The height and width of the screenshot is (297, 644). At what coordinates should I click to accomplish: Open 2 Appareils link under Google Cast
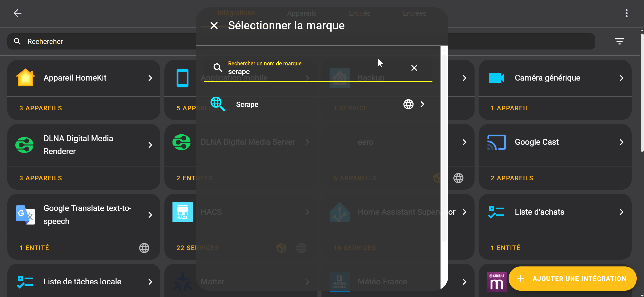point(512,178)
